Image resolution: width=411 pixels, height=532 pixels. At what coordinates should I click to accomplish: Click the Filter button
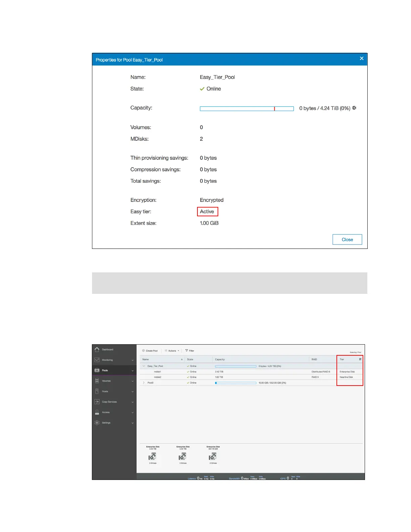(x=190, y=351)
